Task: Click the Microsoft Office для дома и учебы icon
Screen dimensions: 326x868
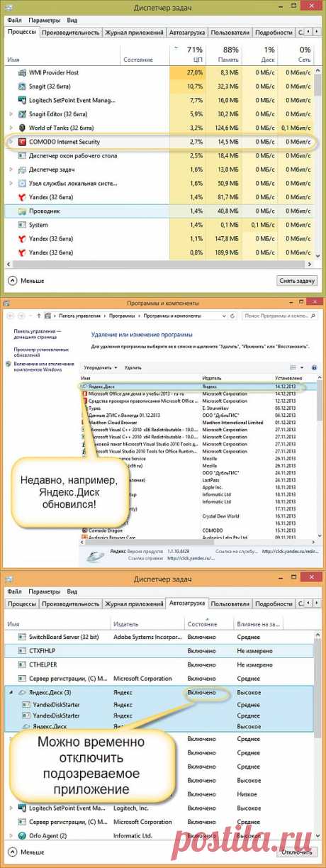Action: 85,394
